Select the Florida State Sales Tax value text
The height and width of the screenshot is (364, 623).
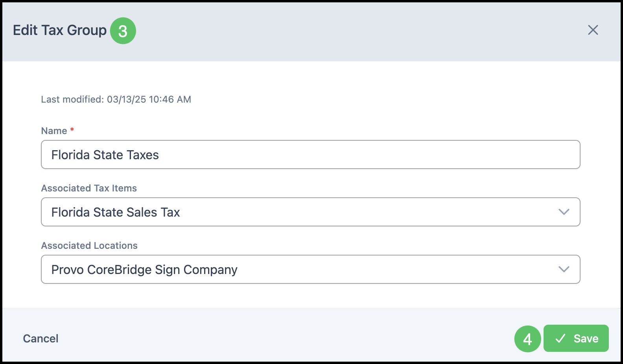point(116,212)
